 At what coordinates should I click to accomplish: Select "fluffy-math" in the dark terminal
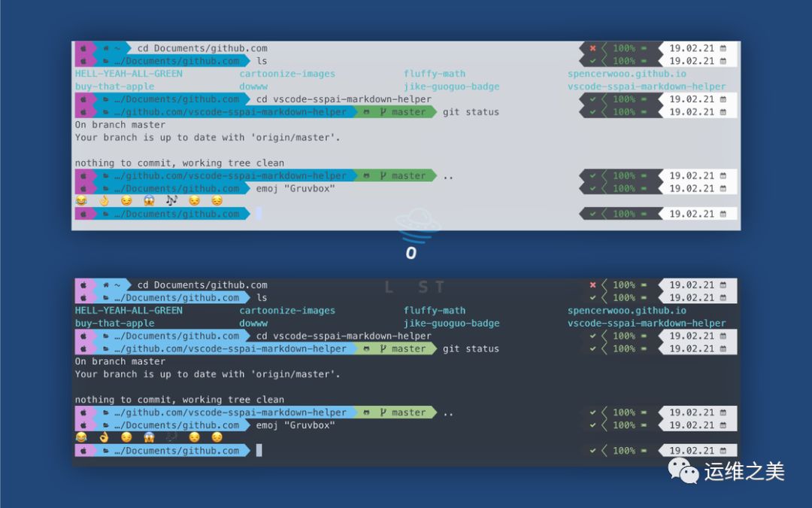pyautogui.click(x=435, y=311)
